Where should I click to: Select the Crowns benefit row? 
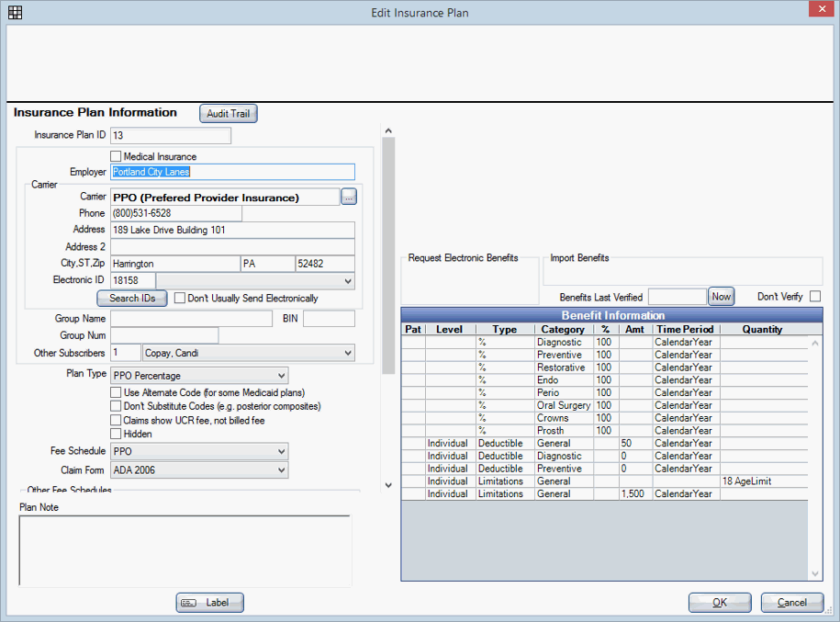[604, 418]
